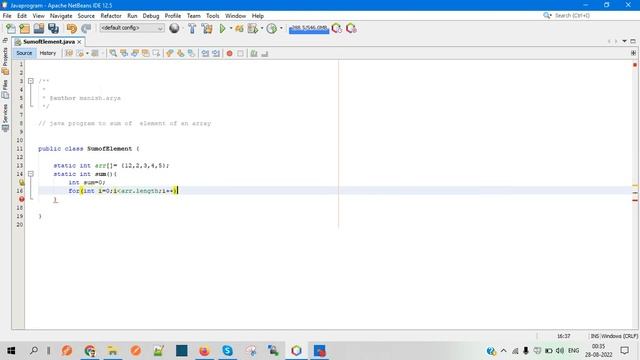The height and width of the screenshot is (360, 640).
Task: Open the Services side panel
Action: [5, 118]
